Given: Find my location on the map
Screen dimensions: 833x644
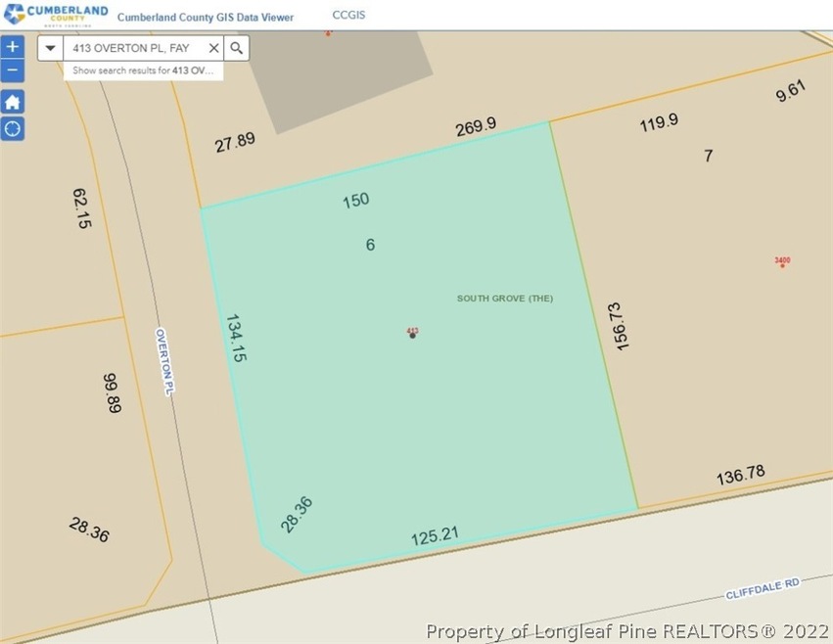Looking at the screenshot, I should (13, 128).
